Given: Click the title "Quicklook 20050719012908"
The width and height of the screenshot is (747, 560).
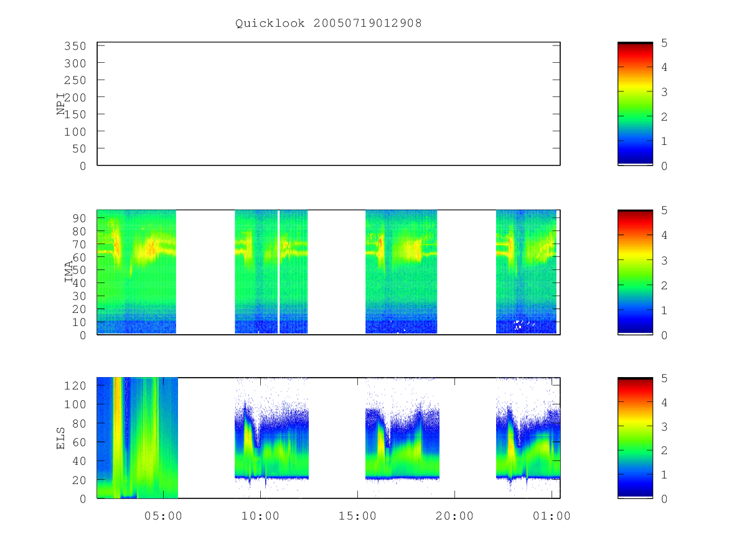Looking at the screenshot, I should point(329,24).
